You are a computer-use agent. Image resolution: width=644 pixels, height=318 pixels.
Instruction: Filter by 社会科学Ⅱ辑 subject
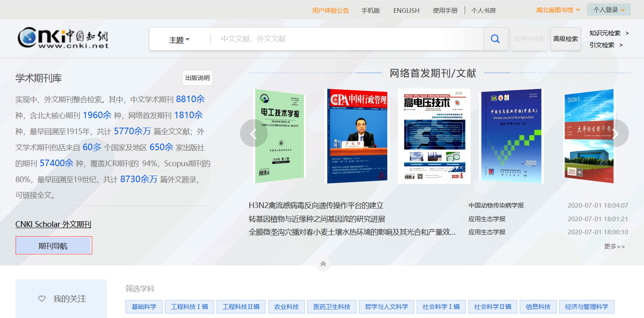coord(493,307)
